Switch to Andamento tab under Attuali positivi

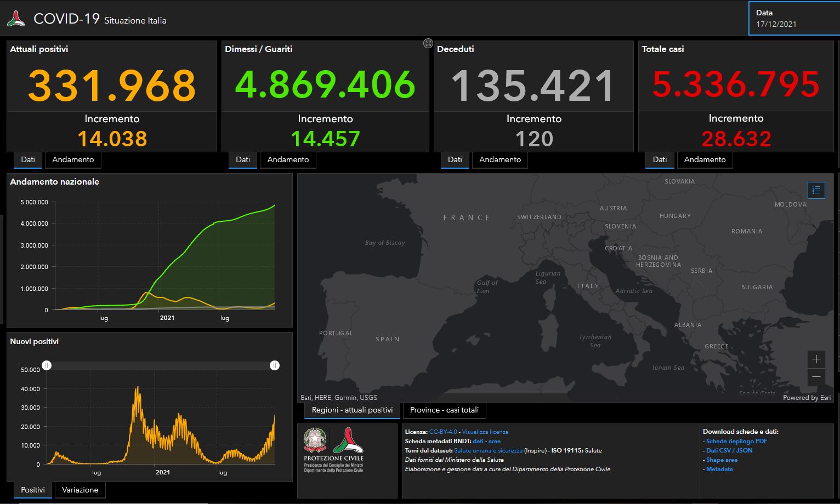pos(73,159)
